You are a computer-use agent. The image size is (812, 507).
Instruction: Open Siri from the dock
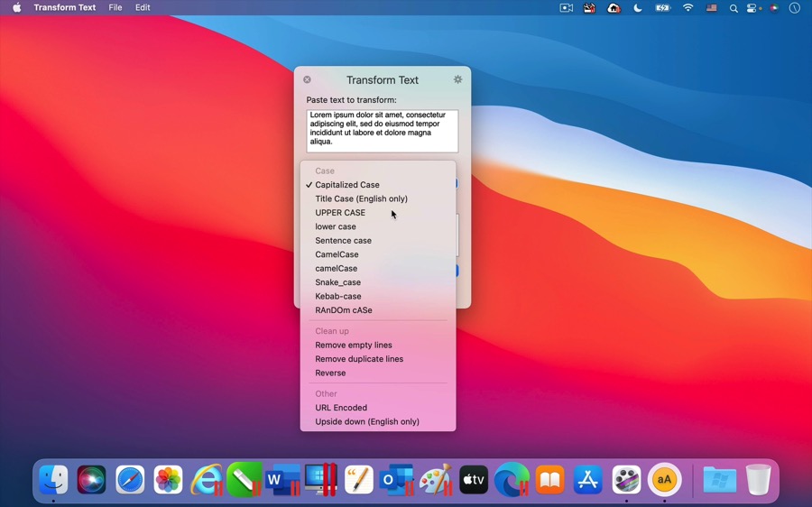[x=91, y=480]
